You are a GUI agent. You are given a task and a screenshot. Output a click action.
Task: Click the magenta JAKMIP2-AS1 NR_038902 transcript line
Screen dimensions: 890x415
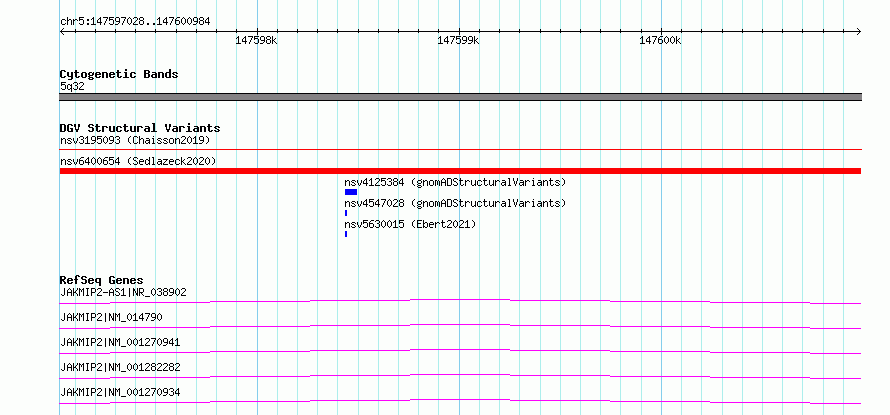click(460, 301)
